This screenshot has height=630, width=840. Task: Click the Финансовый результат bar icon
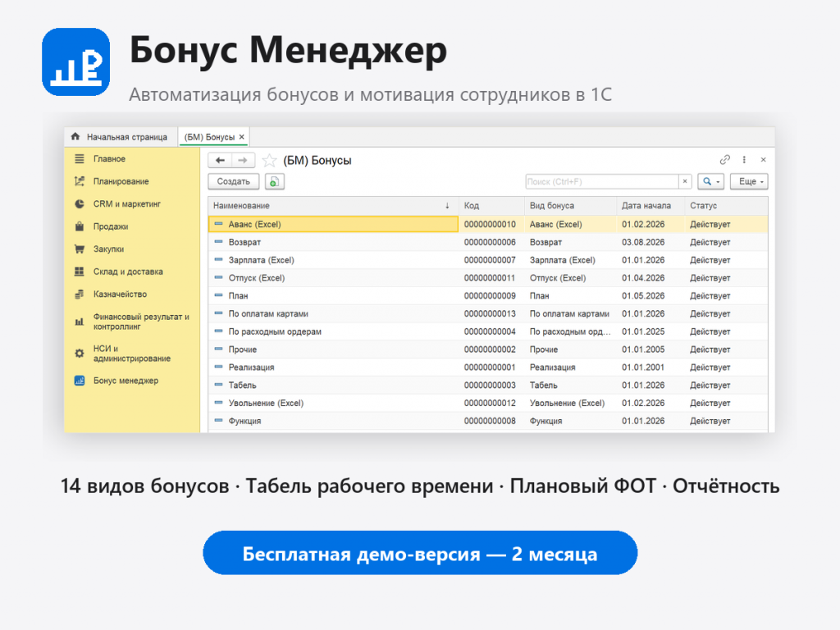pyautogui.click(x=80, y=322)
